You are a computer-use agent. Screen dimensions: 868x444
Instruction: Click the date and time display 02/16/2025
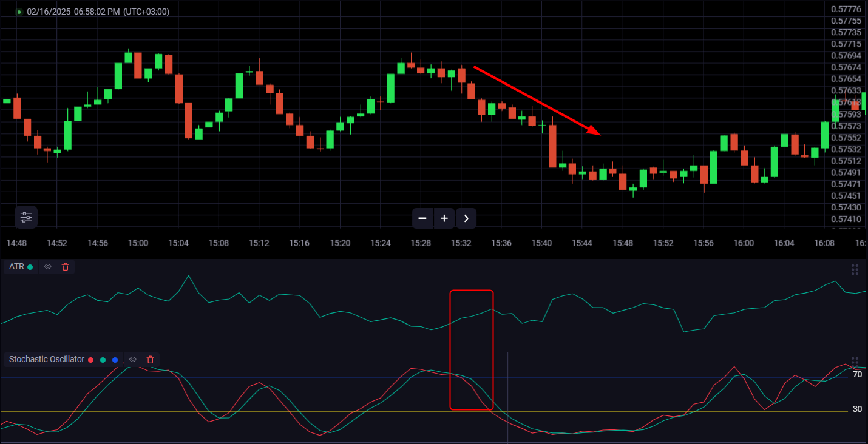[98, 12]
